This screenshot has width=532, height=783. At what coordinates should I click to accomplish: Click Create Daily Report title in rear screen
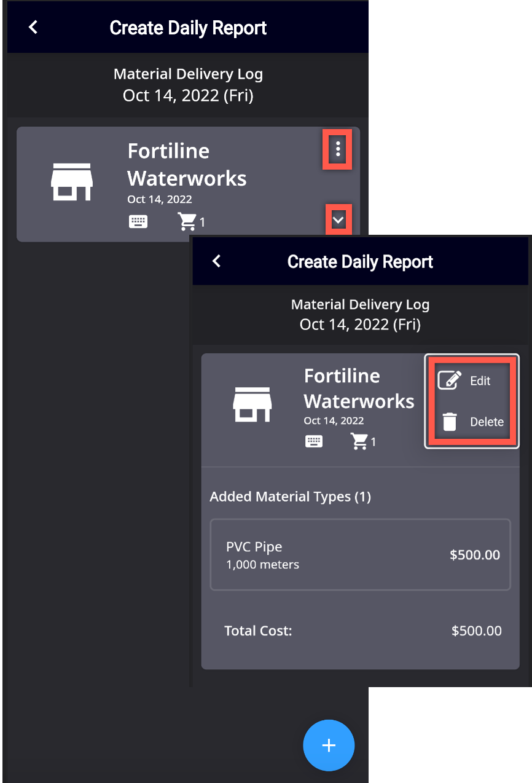(x=188, y=28)
